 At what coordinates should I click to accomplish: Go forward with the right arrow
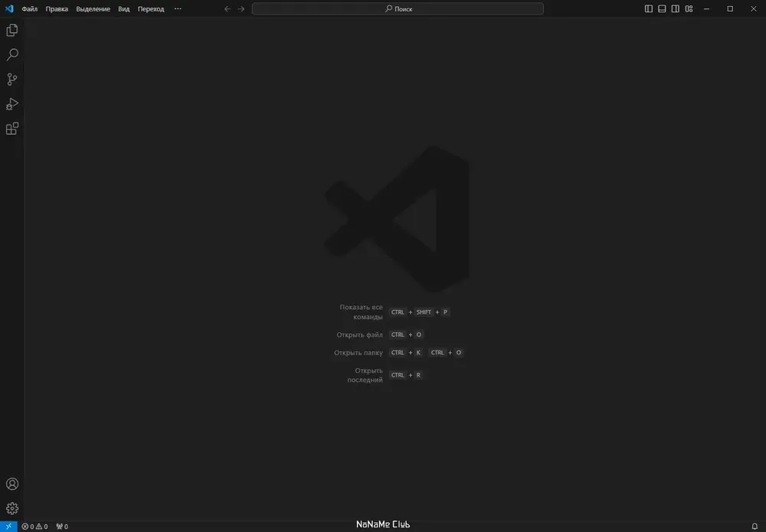pyautogui.click(x=241, y=8)
